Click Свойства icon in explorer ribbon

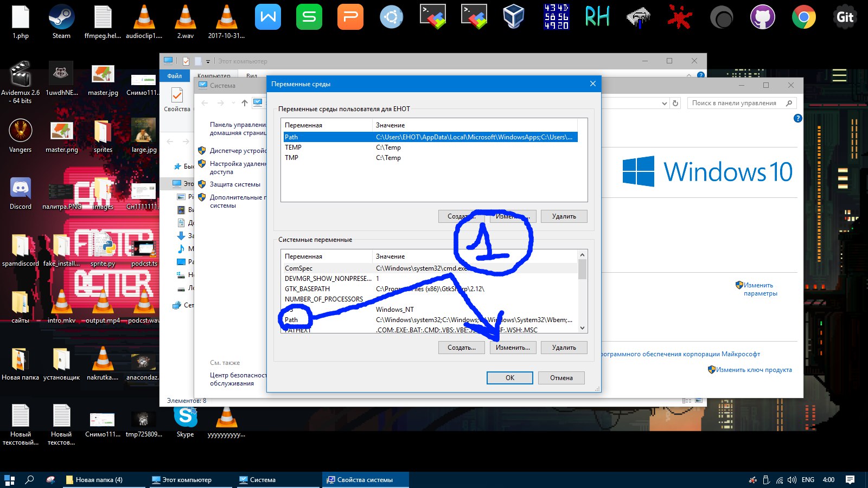coord(177,100)
